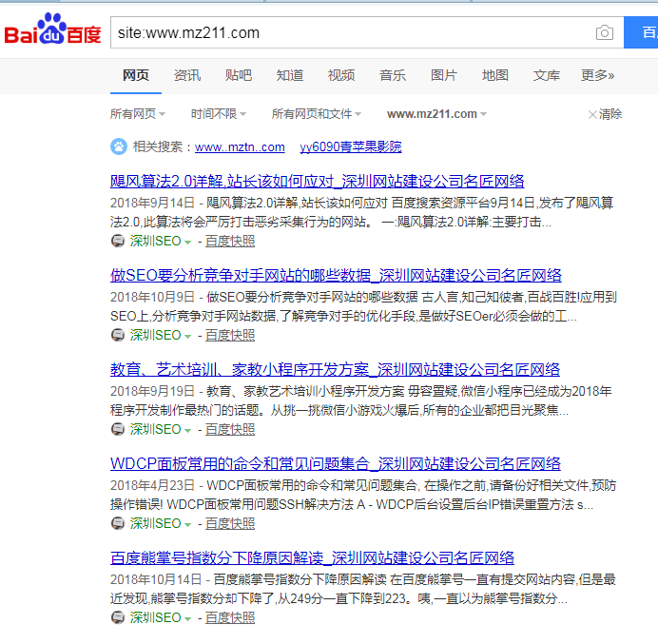Open result 飓风算法2.0详解,站长该如何应对

(318, 182)
